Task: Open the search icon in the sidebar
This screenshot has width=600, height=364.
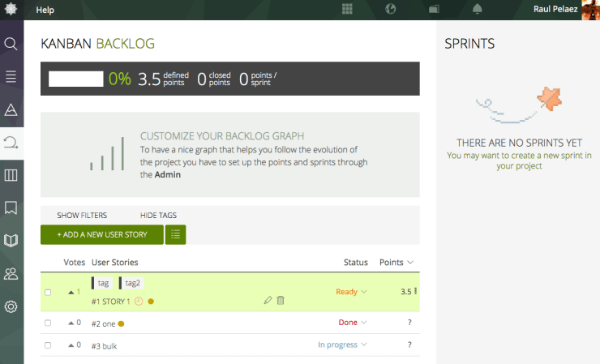Action: pos(11,43)
